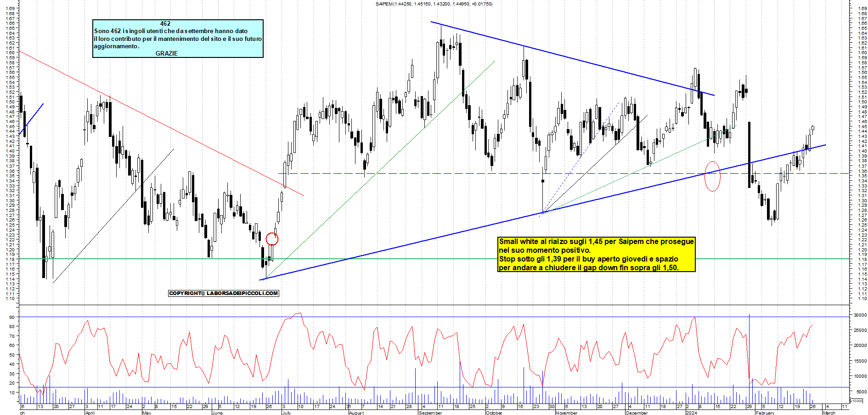Click the 'May' month label on the time axis
868x415 pixels.
[x=147, y=413]
